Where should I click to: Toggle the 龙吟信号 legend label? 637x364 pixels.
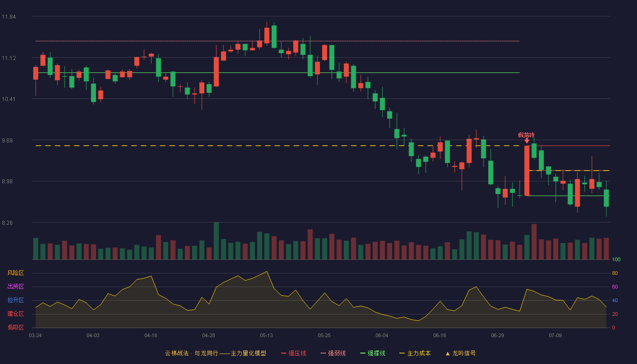tap(464, 353)
